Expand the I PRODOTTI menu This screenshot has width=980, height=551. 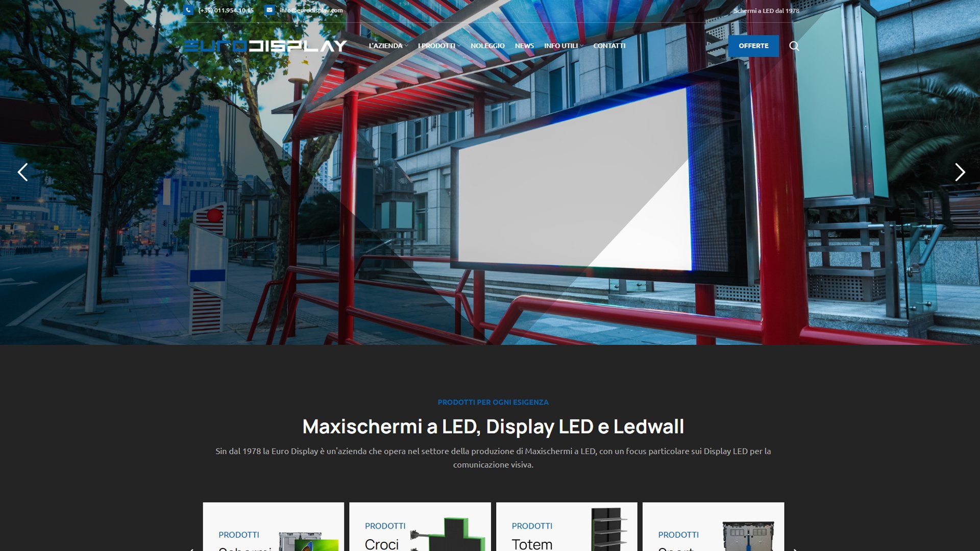(x=439, y=46)
